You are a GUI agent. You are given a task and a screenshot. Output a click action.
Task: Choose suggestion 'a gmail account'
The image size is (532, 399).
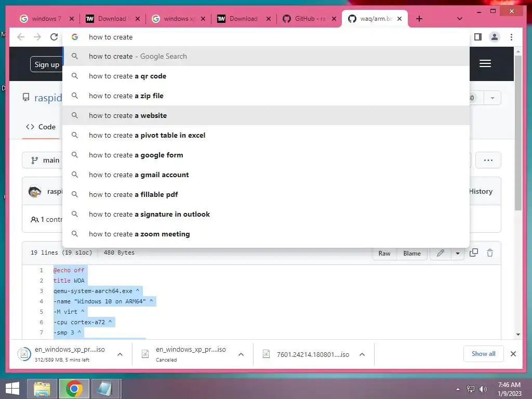click(x=266, y=175)
